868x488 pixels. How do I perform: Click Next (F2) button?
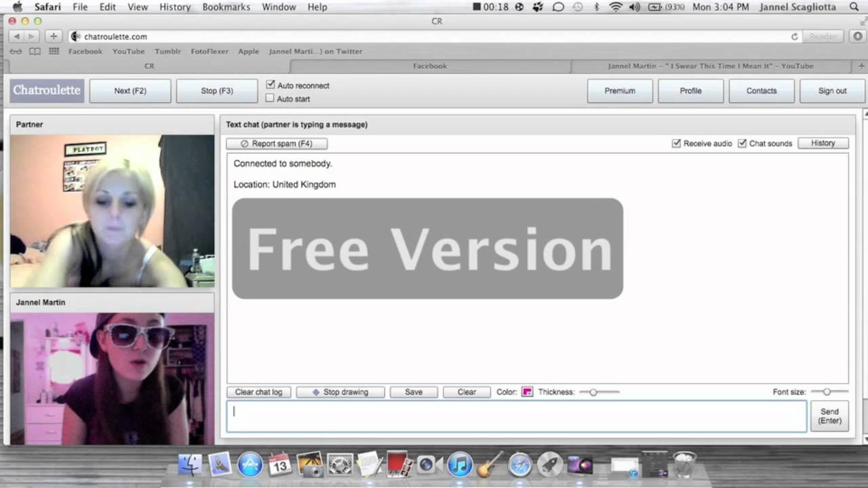point(130,91)
